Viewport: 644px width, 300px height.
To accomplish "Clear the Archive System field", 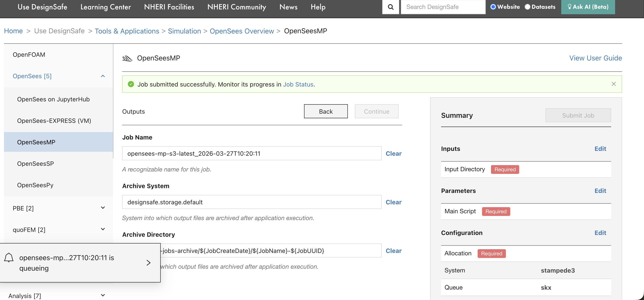I will point(394,202).
